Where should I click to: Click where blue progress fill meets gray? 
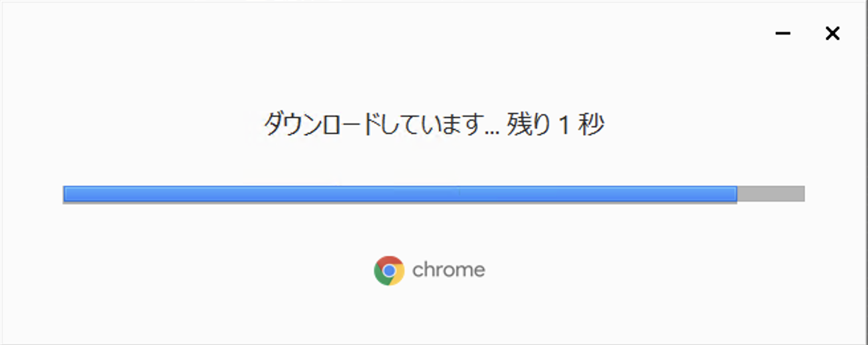click(x=737, y=194)
